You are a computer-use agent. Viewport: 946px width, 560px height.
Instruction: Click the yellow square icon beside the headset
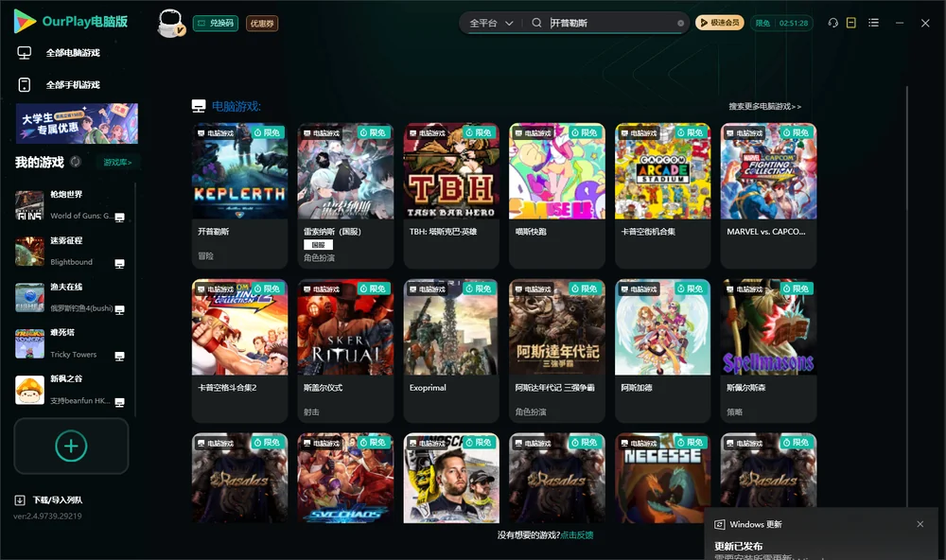(x=850, y=23)
